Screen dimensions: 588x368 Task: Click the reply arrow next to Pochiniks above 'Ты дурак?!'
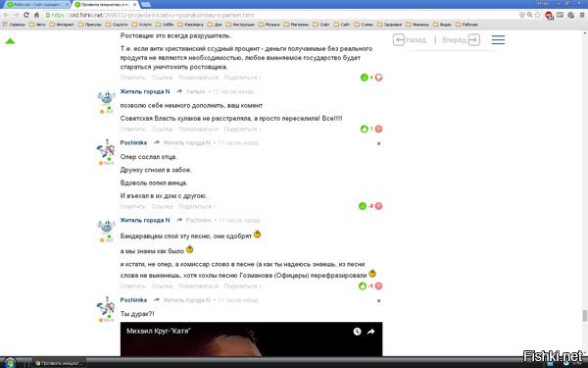(157, 299)
